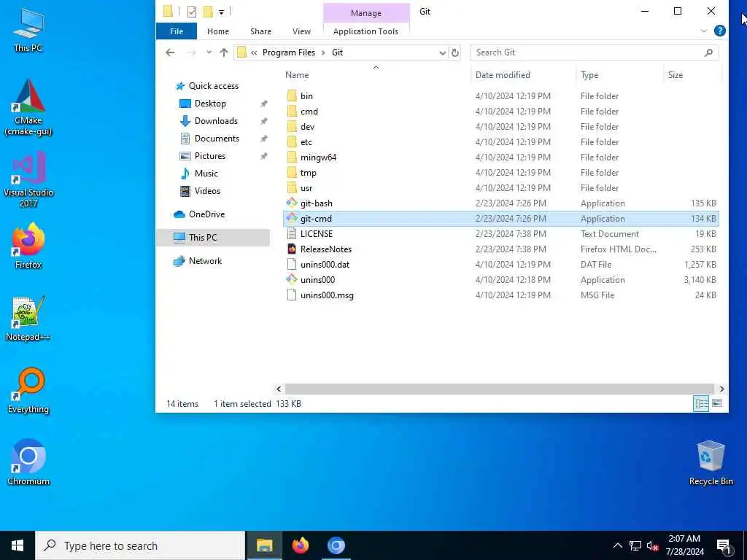Screen dimensions: 747x560
Task: Click the File Explorer taskbar button
Action: tap(264, 545)
